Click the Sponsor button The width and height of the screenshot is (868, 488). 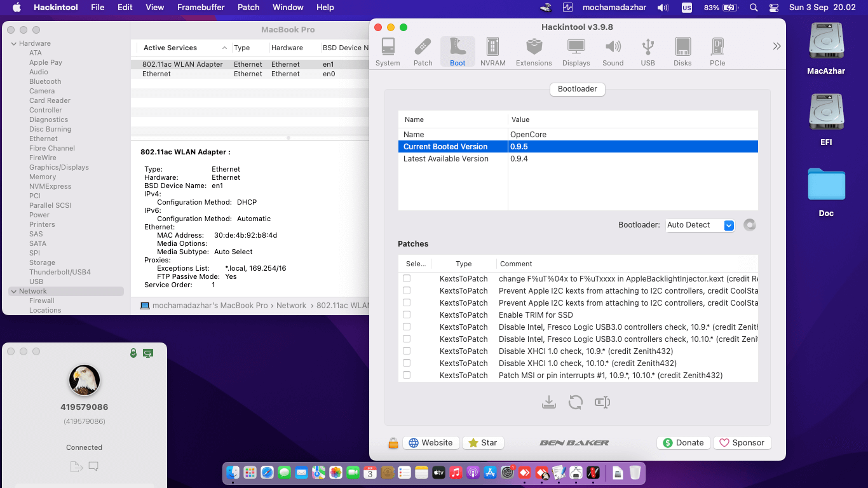pos(742,443)
